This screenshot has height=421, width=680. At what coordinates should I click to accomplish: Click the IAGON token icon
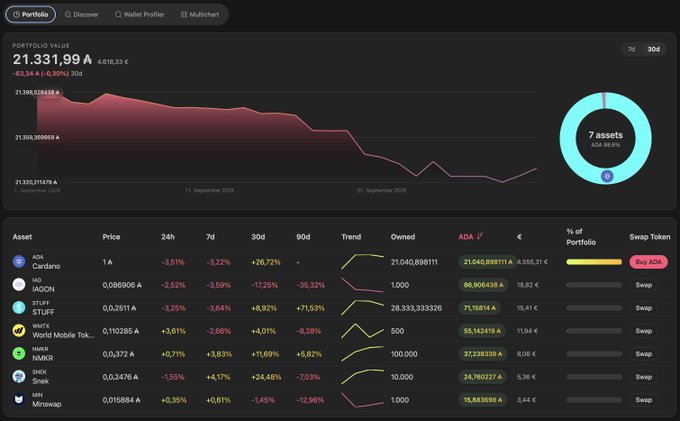click(19, 285)
